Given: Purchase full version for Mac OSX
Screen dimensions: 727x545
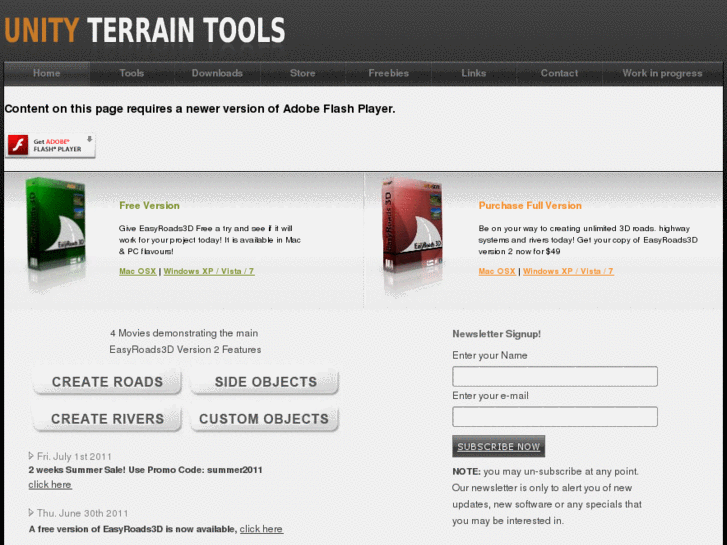Looking at the screenshot, I should (497, 271).
